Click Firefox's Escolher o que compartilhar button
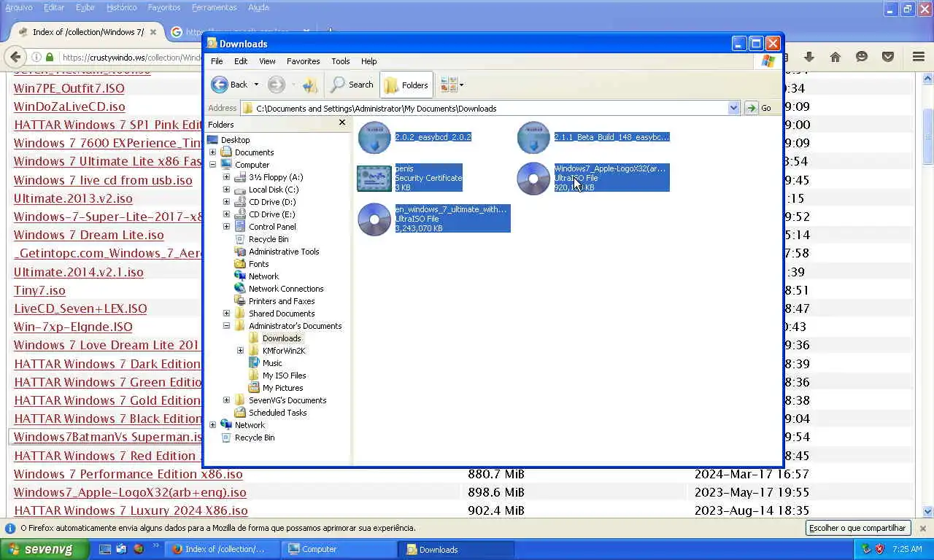This screenshot has height=560, width=934. click(857, 528)
